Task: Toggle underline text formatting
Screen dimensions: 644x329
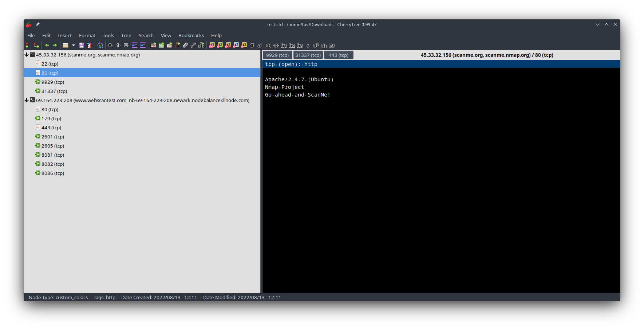Action: [268, 46]
